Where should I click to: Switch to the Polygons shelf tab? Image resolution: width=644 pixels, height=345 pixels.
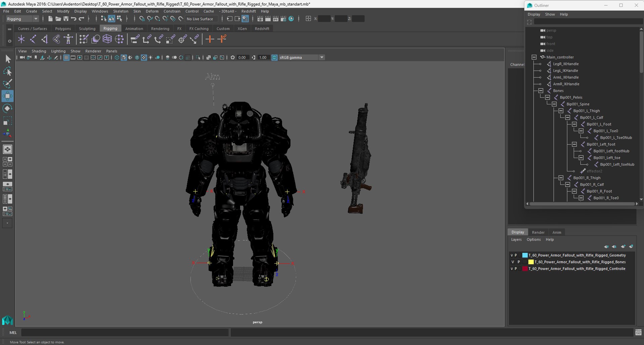tap(63, 29)
